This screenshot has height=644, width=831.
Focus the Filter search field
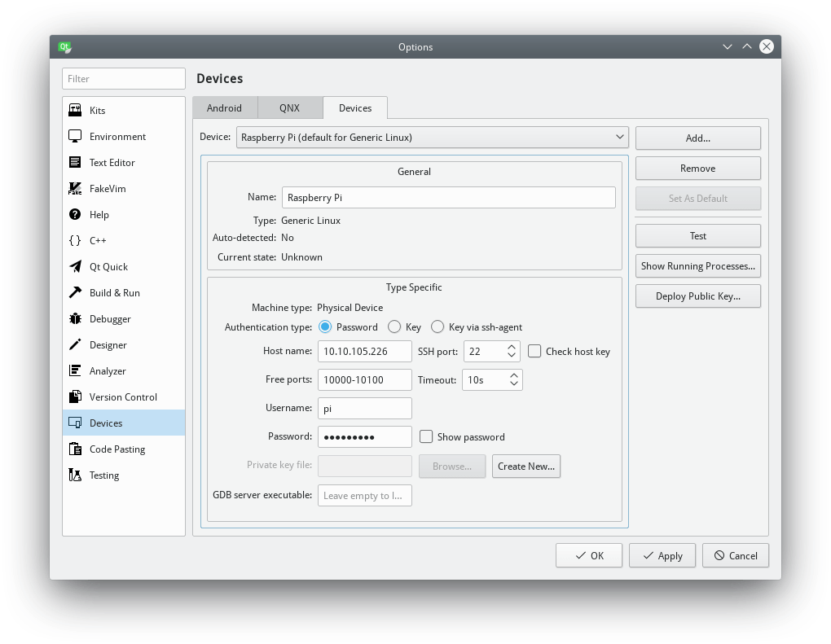pyautogui.click(x=124, y=78)
